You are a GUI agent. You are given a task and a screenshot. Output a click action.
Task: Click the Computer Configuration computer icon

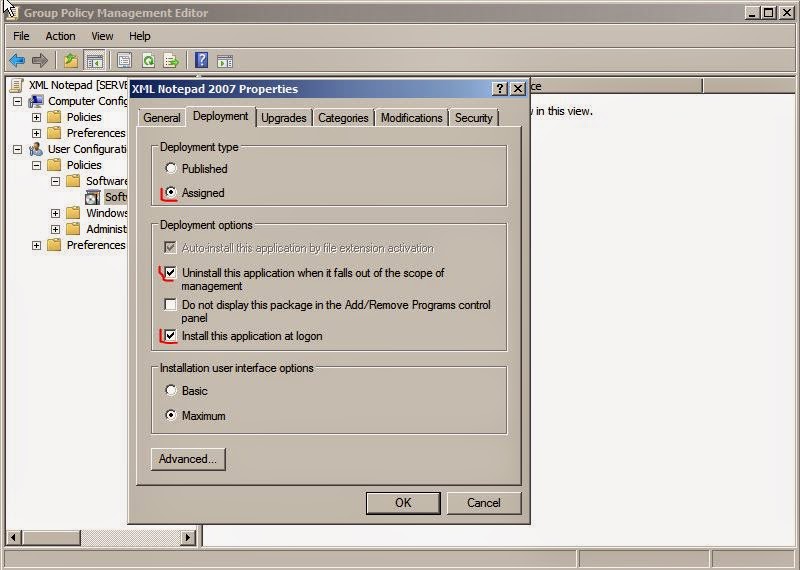tap(36, 101)
